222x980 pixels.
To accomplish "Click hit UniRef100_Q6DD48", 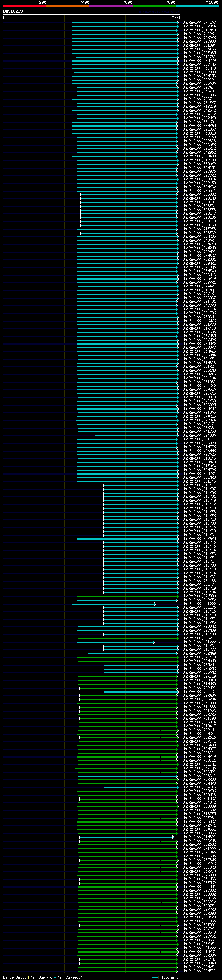I will (x=199, y=963).
